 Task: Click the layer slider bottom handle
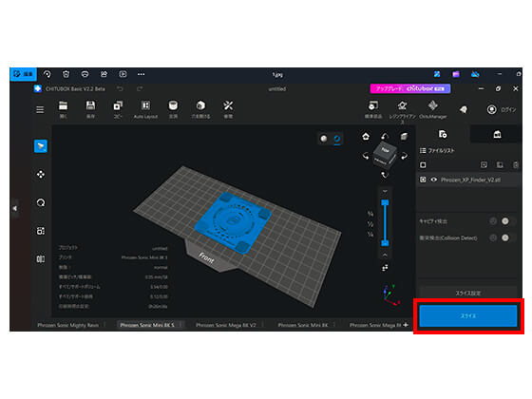coord(385,243)
